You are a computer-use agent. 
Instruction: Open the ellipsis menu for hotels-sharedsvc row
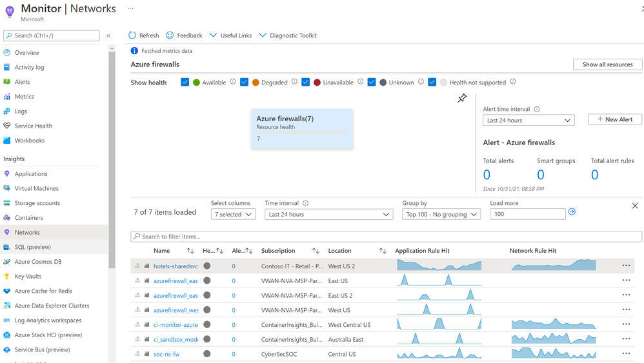tap(626, 266)
